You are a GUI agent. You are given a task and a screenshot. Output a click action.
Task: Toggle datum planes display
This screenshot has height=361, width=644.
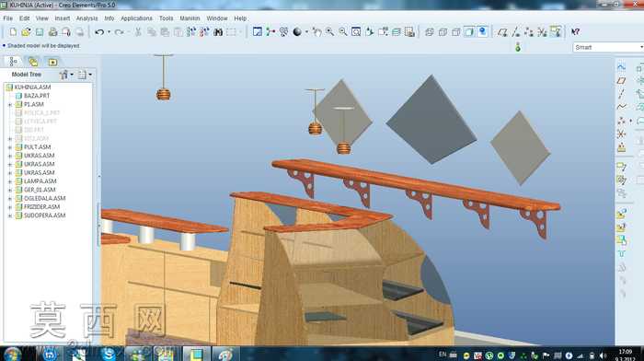click(502, 31)
